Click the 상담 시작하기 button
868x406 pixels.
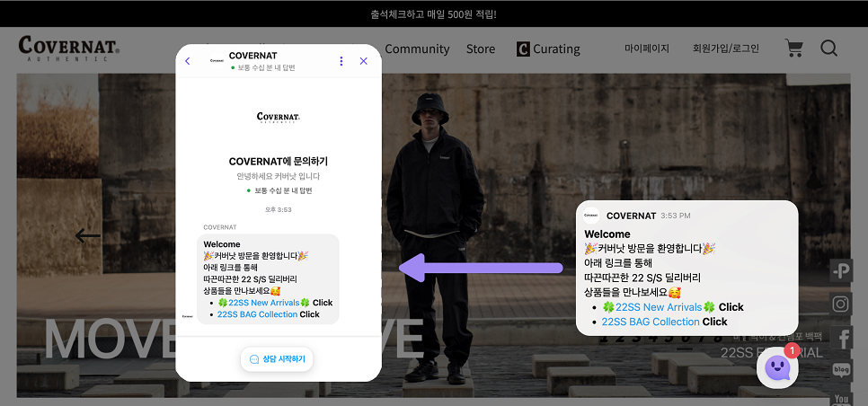[277, 359]
